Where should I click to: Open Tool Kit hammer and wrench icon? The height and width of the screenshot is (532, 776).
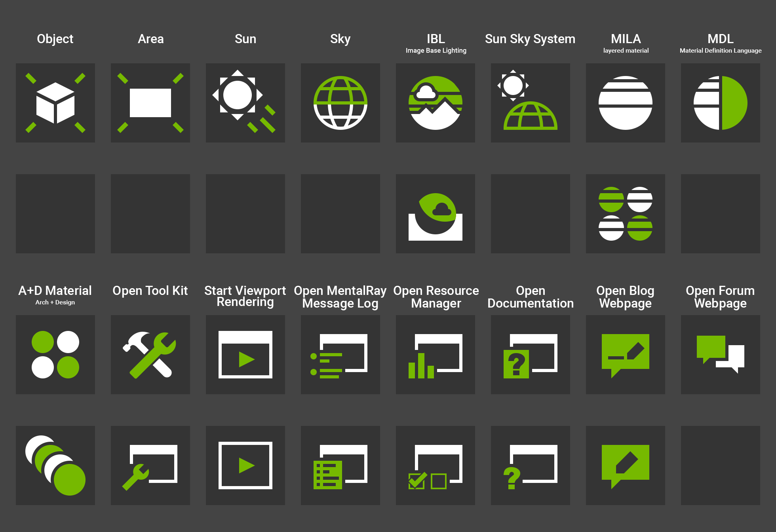pyautogui.click(x=150, y=355)
